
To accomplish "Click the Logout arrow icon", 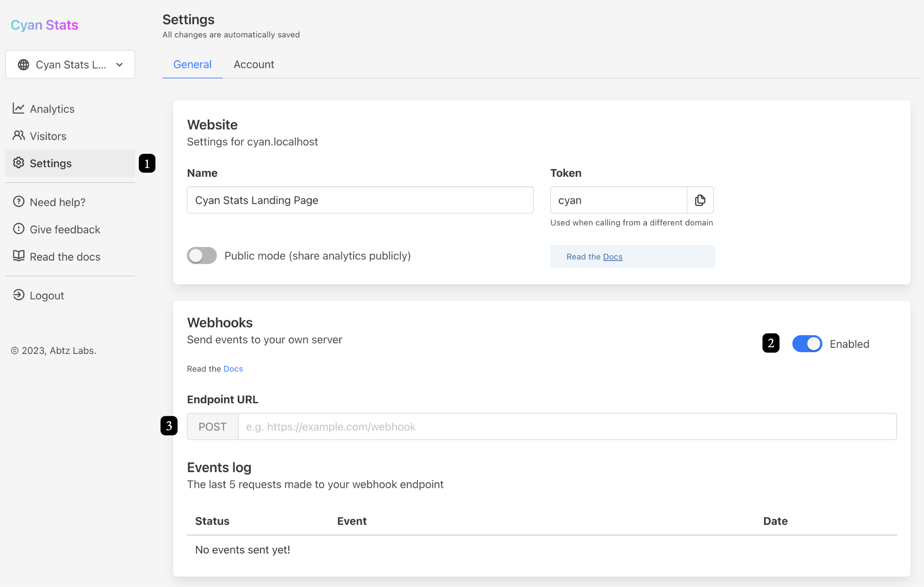I will pos(19,295).
